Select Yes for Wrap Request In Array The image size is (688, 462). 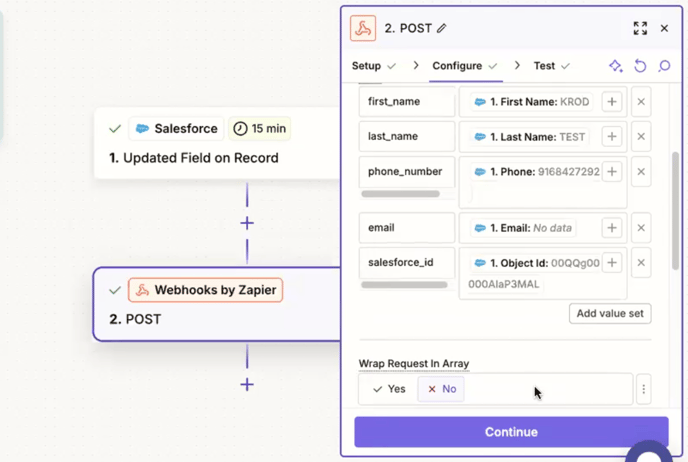pos(389,389)
